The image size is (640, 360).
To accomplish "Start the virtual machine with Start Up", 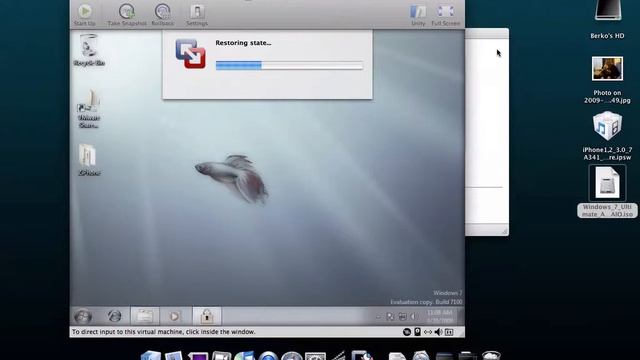I will [85, 15].
